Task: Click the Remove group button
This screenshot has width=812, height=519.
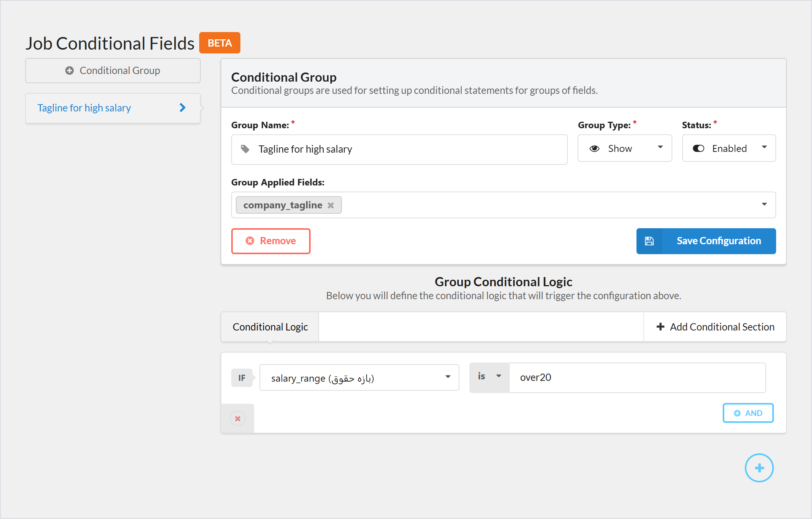Action: pos(271,241)
